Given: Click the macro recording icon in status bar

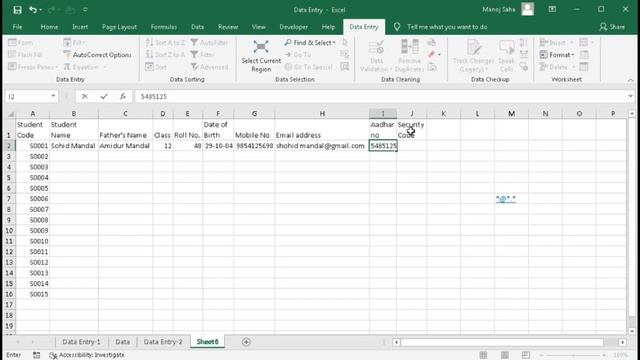Looking at the screenshot, I should [x=36, y=355].
